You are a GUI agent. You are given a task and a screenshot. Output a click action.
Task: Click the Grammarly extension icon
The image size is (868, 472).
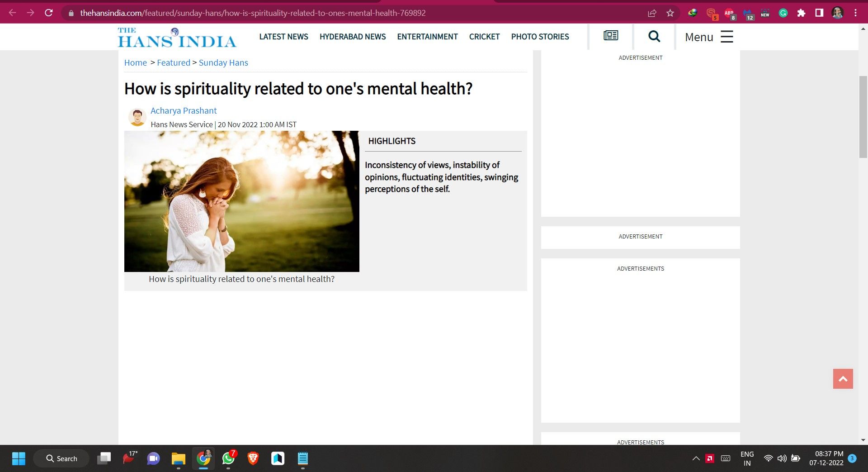pyautogui.click(x=783, y=13)
